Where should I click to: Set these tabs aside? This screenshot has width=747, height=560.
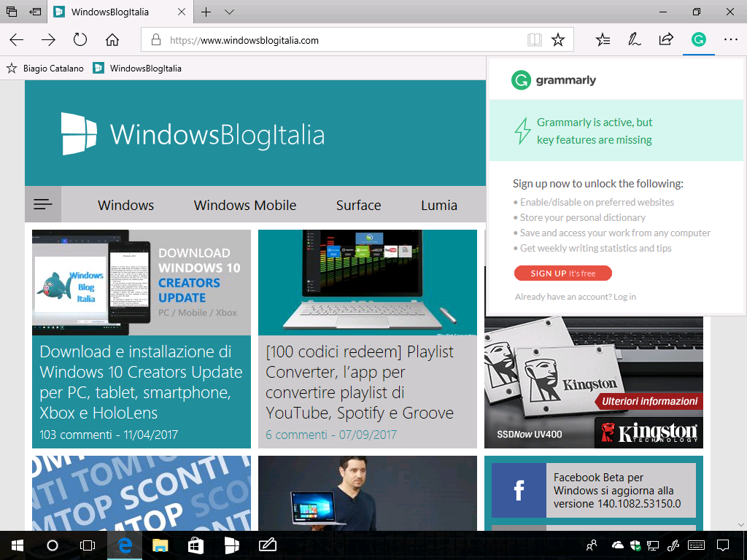click(x=35, y=12)
